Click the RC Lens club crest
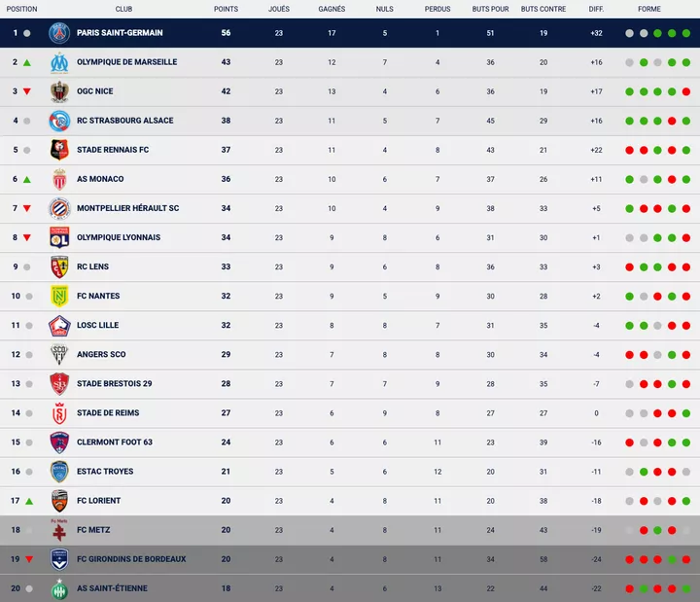The width and height of the screenshot is (700, 602). [59, 266]
